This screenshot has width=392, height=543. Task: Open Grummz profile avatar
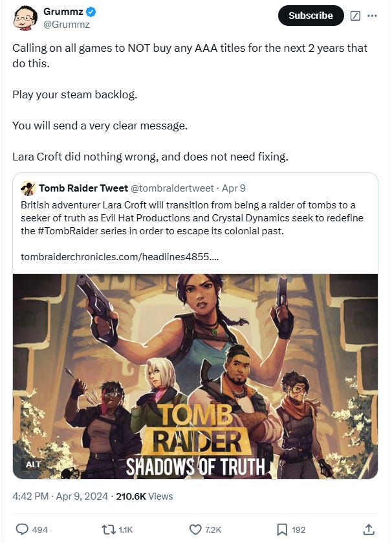(25, 18)
